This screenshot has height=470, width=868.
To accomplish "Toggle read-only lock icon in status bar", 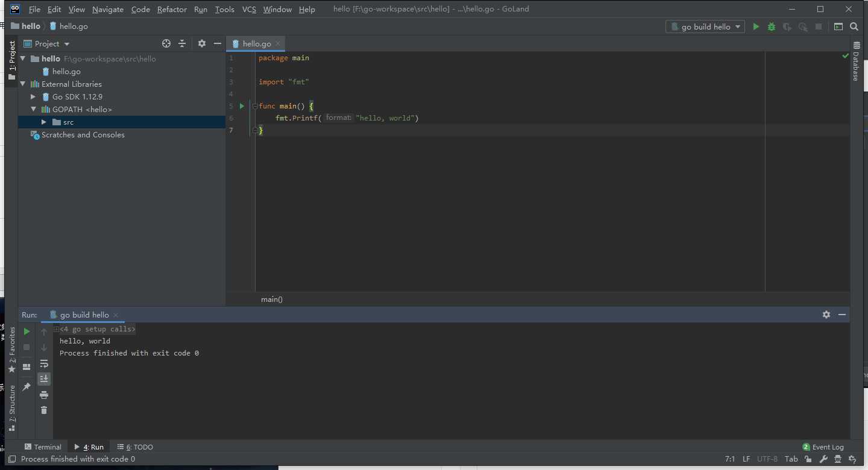I will click(x=808, y=459).
